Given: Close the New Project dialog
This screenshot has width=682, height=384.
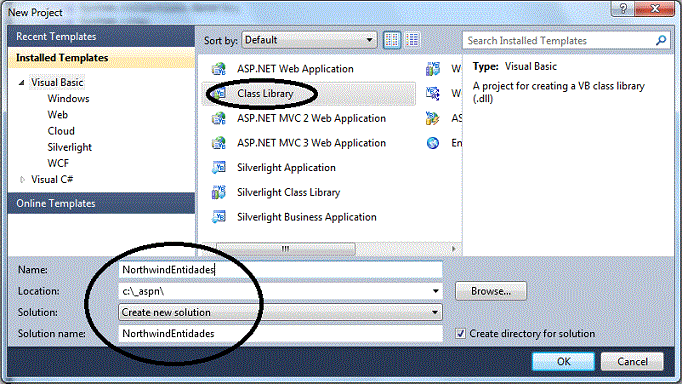Looking at the screenshot, I should pos(655,9).
